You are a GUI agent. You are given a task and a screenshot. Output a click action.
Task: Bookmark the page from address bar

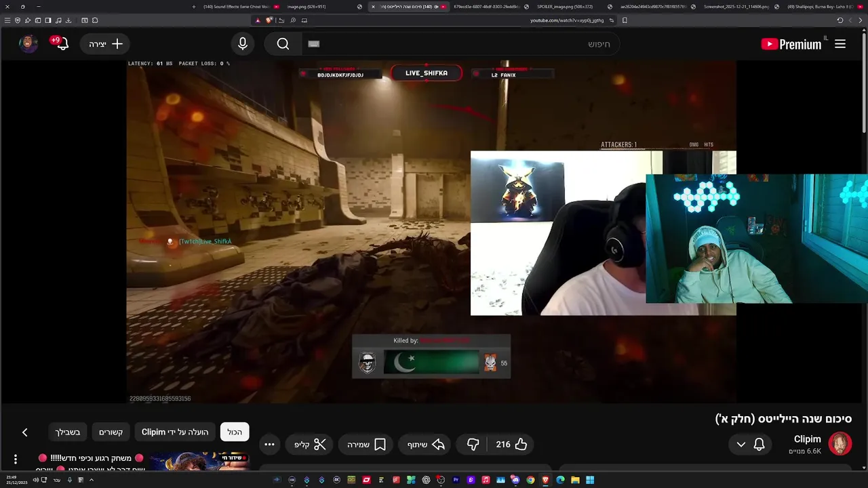[x=625, y=20]
